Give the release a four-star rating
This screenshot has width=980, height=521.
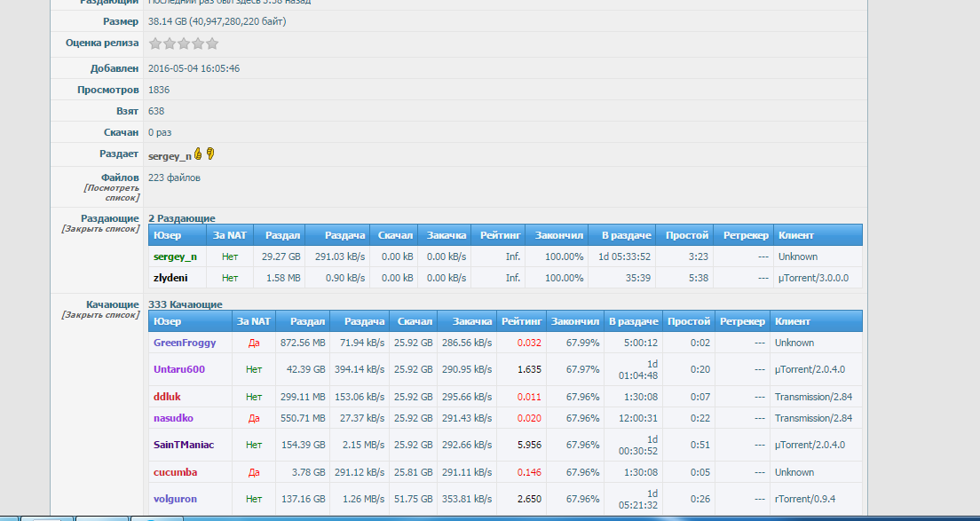pos(198,43)
